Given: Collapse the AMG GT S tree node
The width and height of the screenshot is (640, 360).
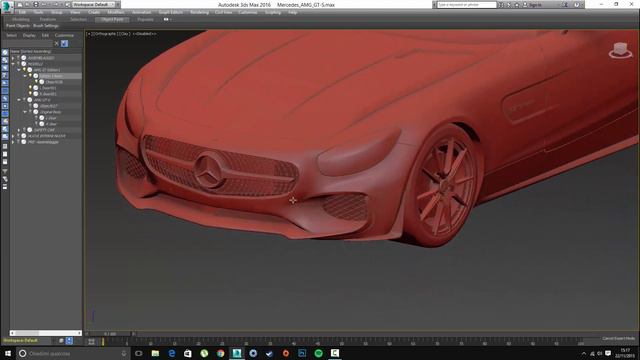Looking at the screenshot, I should point(19,100).
